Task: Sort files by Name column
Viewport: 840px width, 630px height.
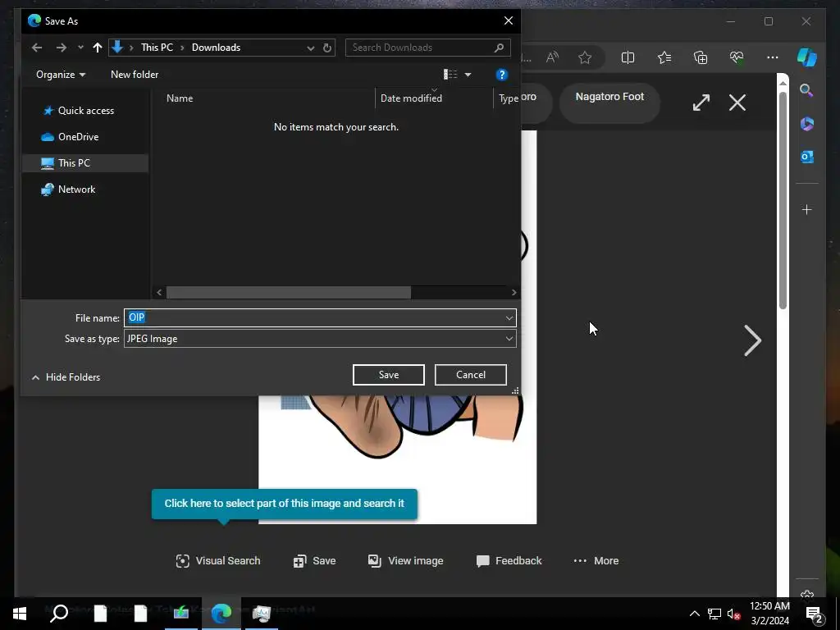Action: (x=180, y=98)
